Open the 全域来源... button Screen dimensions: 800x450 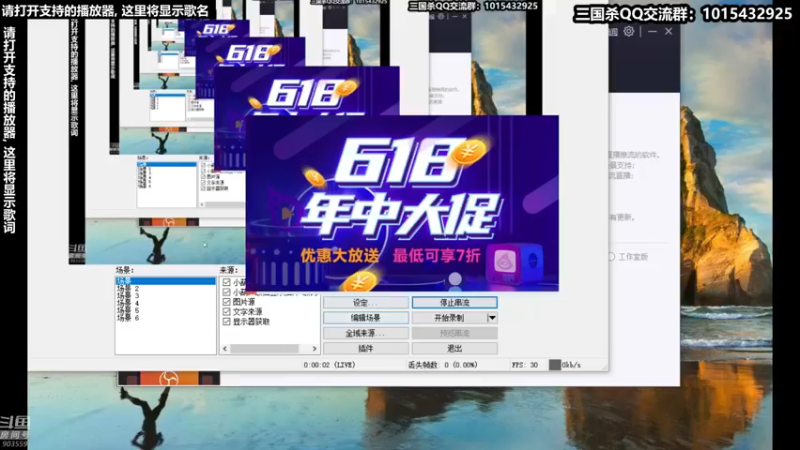(366, 333)
